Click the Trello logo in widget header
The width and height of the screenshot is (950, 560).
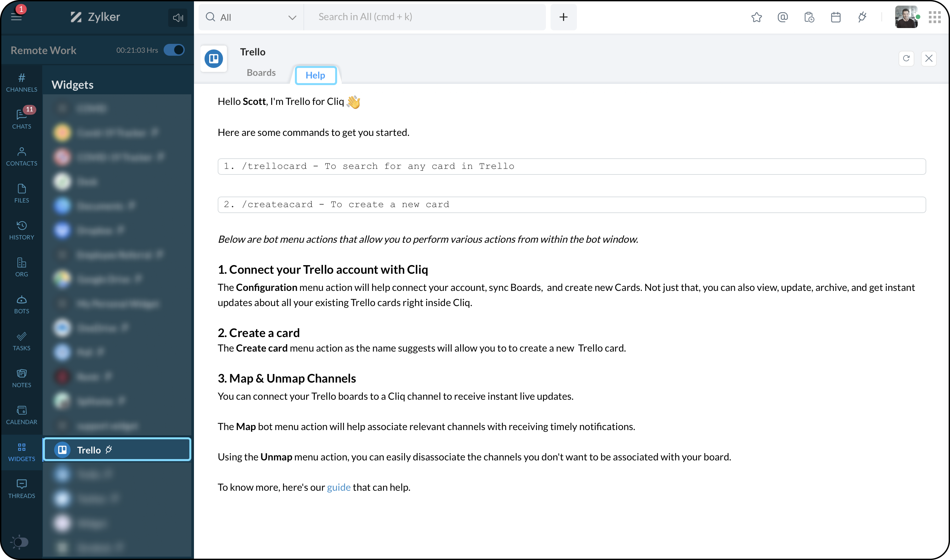pos(214,58)
